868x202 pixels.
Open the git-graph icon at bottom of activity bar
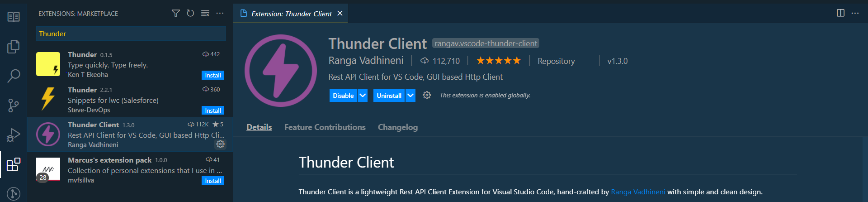point(14,194)
